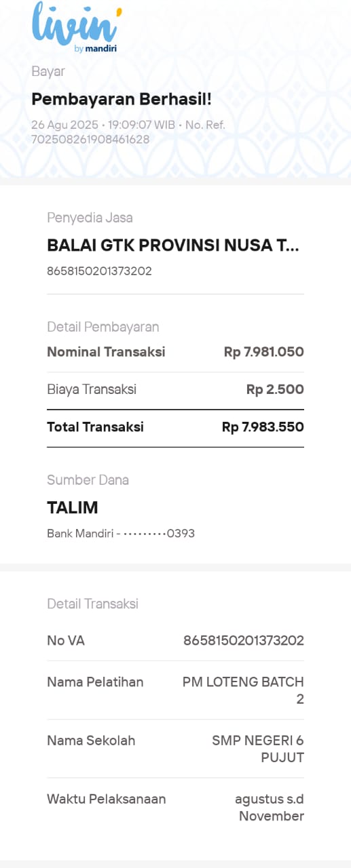Click the Penyedia Jasa label
The width and height of the screenshot is (351, 868).
point(90,218)
